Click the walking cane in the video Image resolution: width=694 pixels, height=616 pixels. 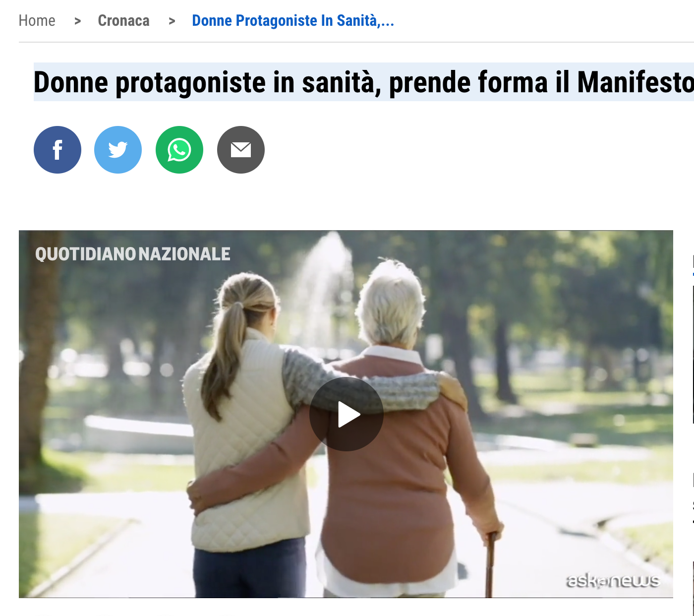click(490, 564)
